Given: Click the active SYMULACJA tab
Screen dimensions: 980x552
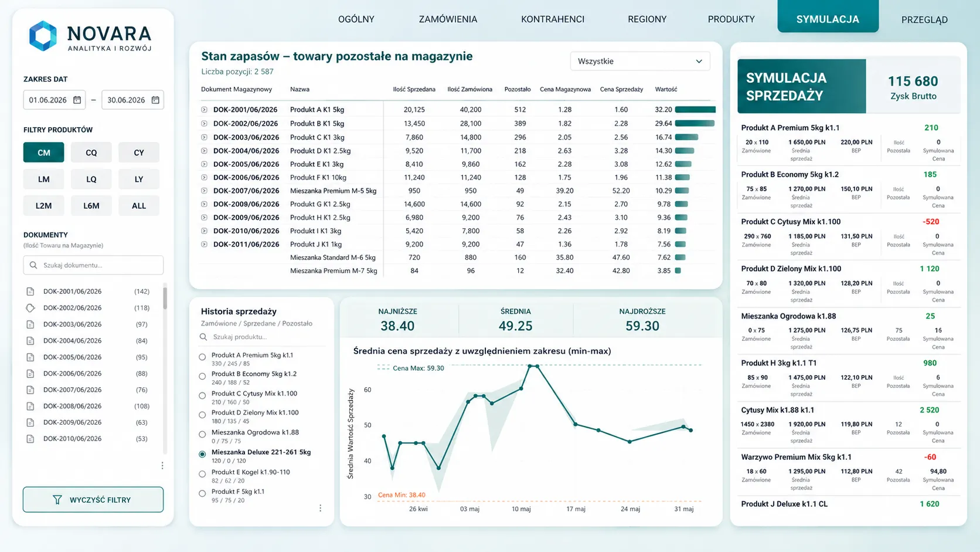Looking at the screenshot, I should point(828,18).
